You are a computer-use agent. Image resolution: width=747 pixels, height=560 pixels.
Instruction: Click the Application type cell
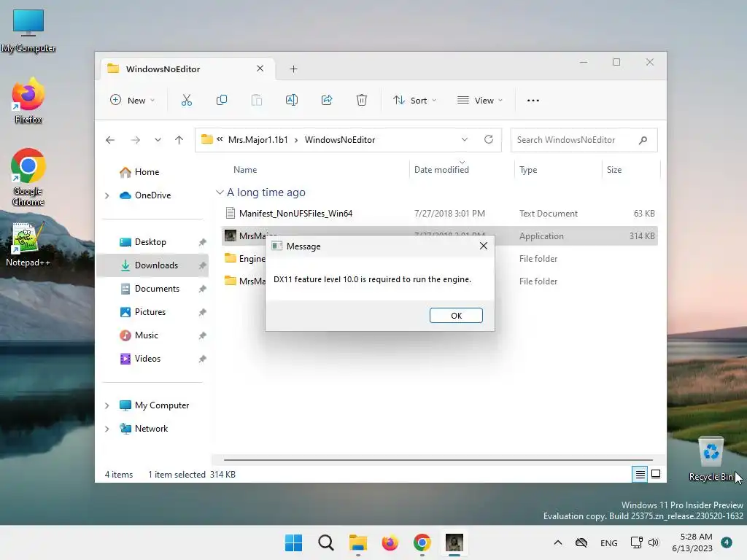coord(541,236)
